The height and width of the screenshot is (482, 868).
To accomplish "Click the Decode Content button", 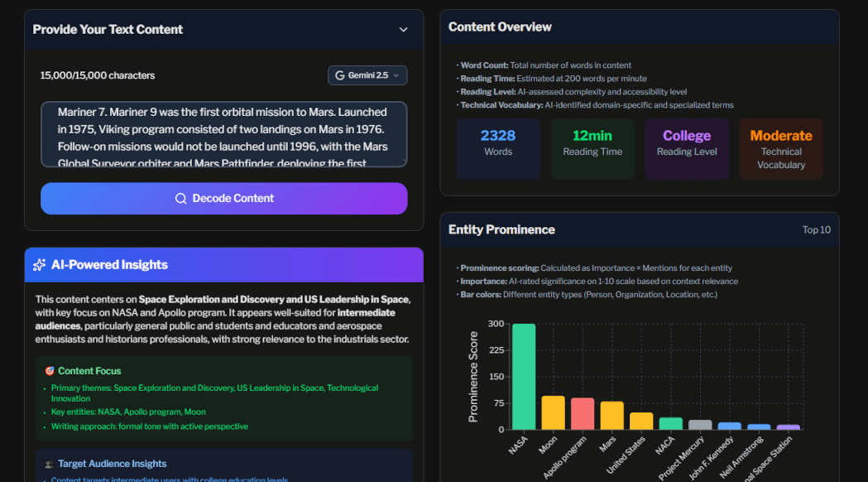I will [223, 198].
